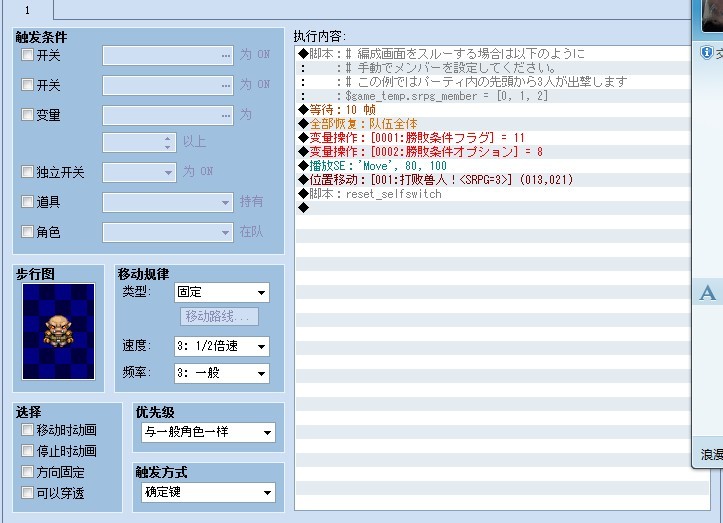Click the large letter A icon at right
The height and width of the screenshot is (523, 723).
coord(708,293)
